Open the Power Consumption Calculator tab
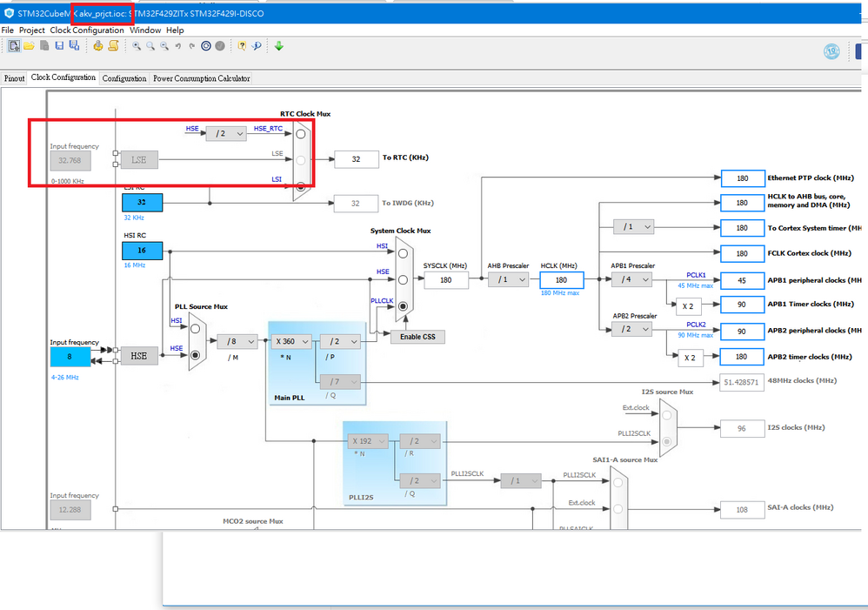The width and height of the screenshot is (868, 610). (202, 78)
